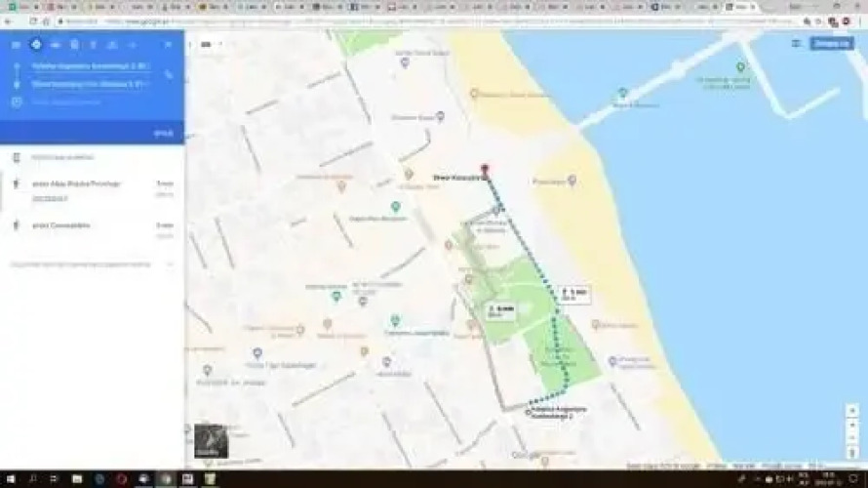Click the starting point address field
Viewport: 868px width, 488px height.
point(90,66)
